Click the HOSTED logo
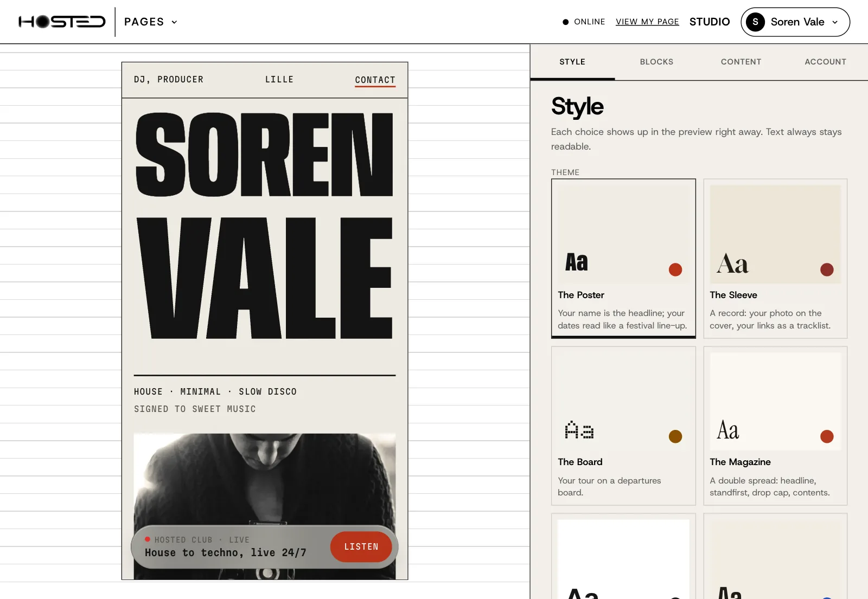This screenshot has height=599, width=868. (x=62, y=22)
